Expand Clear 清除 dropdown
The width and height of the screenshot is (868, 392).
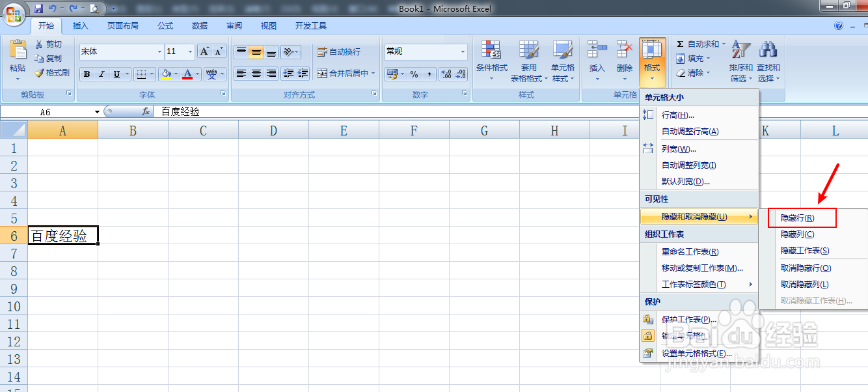(693, 73)
